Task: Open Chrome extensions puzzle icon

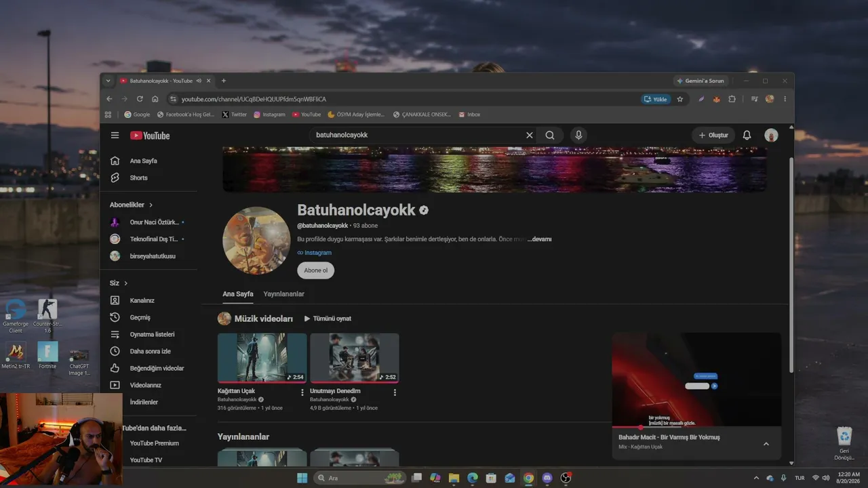Action: click(732, 99)
